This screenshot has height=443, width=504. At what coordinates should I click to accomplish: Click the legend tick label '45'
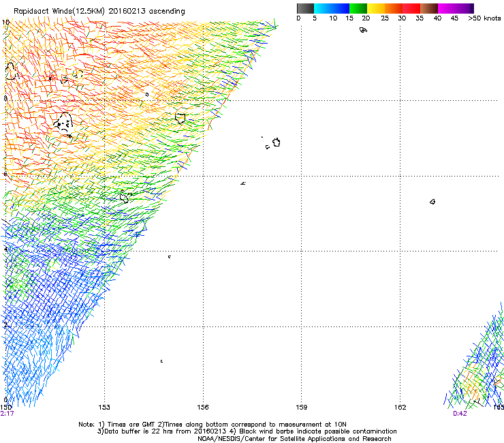point(454,18)
